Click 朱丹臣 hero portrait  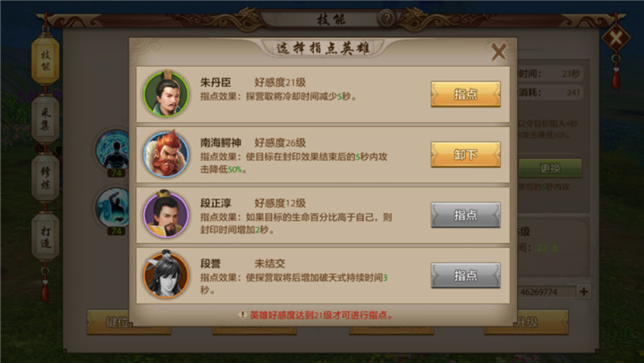click(166, 94)
